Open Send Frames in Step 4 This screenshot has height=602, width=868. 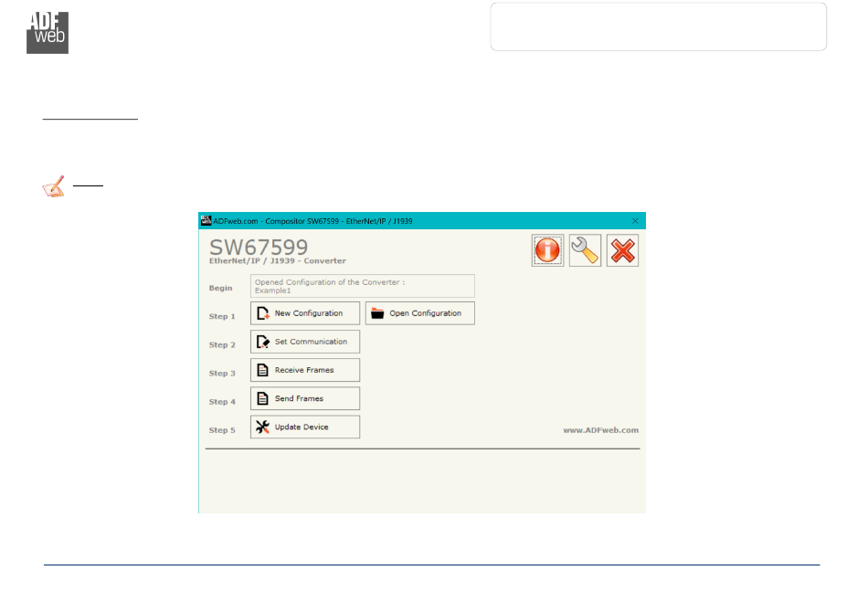[305, 398]
